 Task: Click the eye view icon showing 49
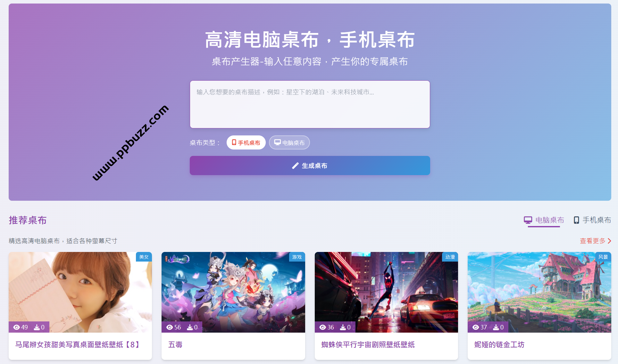click(17, 327)
